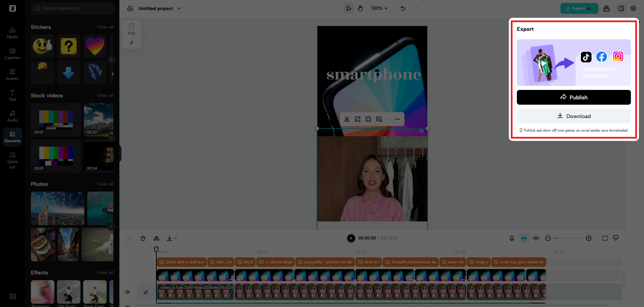Image resolution: width=644 pixels, height=307 pixels.
Task: Zoom out the timeline with minus icon
Action: [548, 238]
